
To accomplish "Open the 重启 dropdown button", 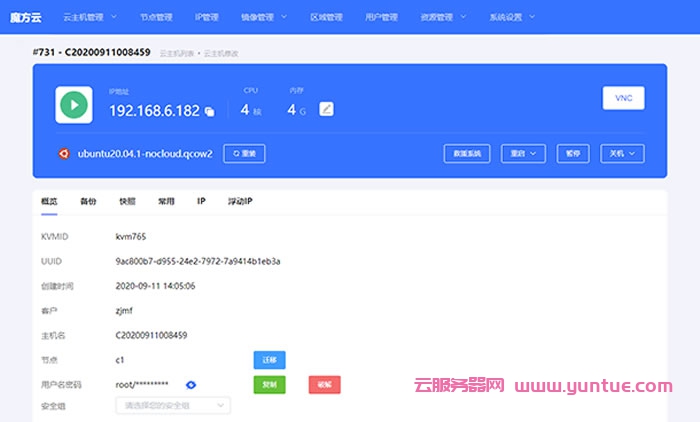I will pos(523,154).
